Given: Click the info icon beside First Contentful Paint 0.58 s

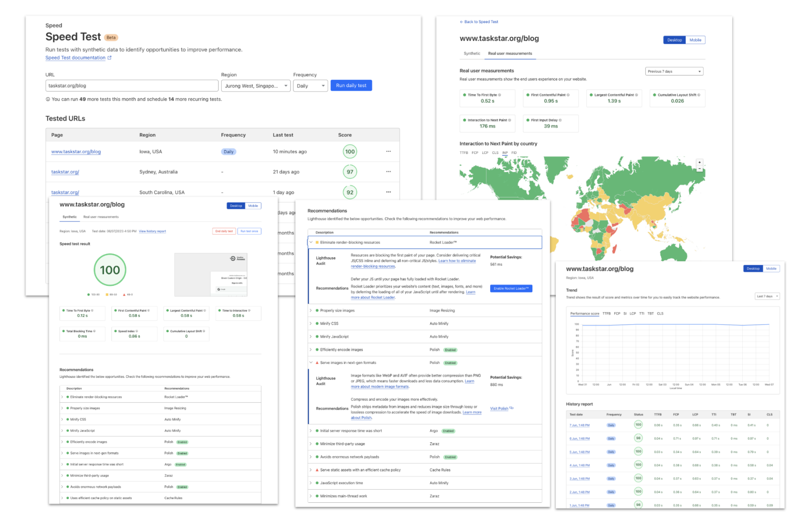Looking at the screenshot, I should 149,311.
